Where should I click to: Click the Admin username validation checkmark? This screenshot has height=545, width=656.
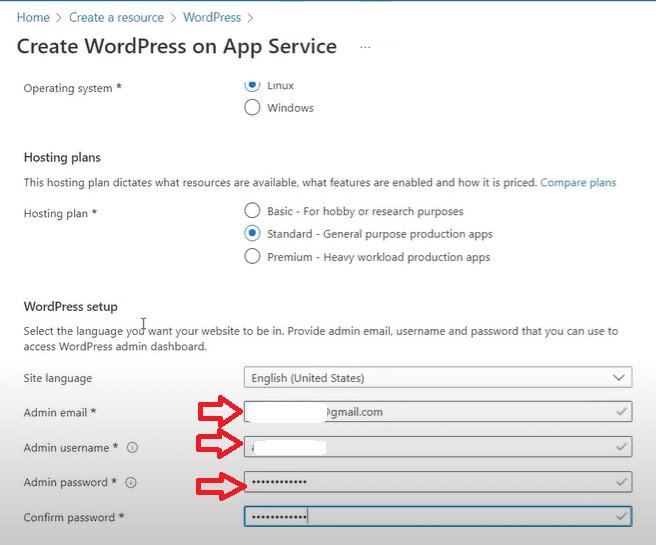[x=621, y=447]
